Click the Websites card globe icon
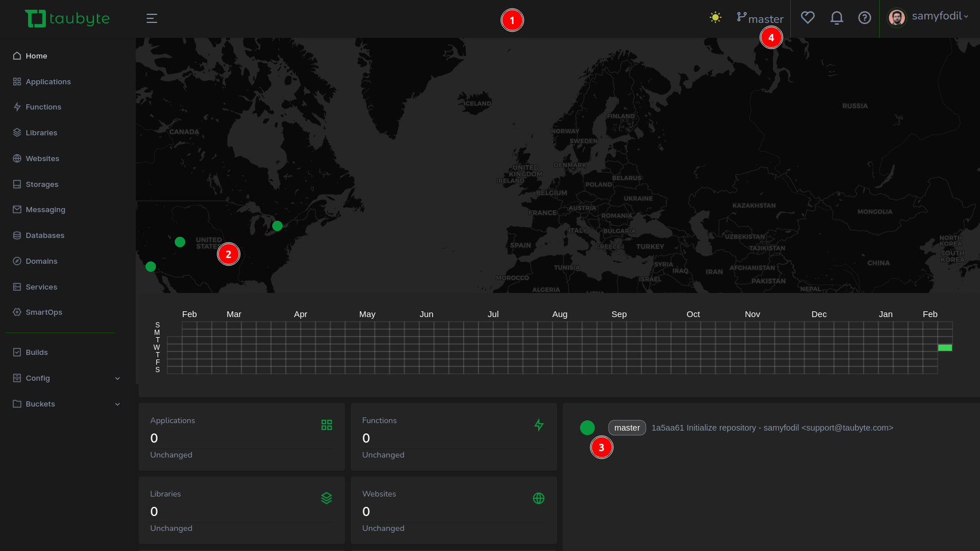The image size is (980, 551). point(539,498)
